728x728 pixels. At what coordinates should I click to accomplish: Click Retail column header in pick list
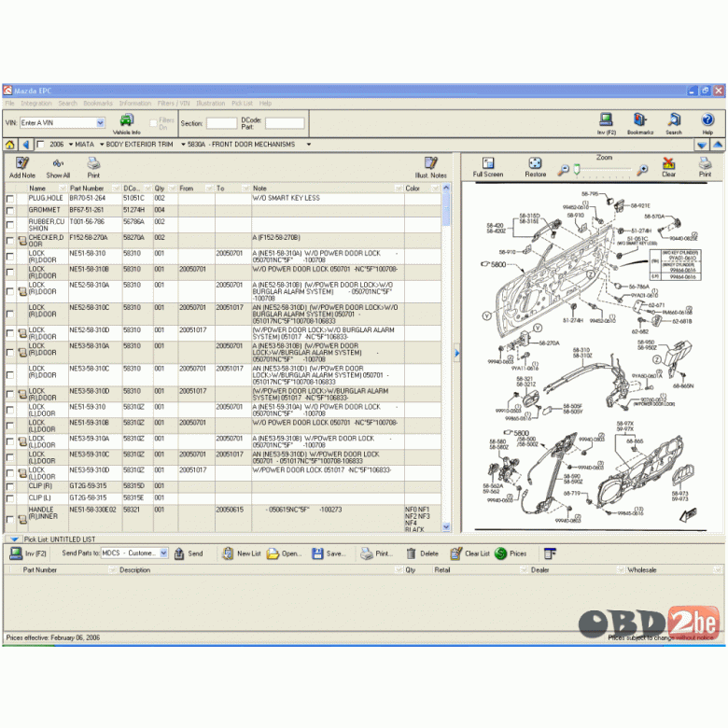pos(481,570)
